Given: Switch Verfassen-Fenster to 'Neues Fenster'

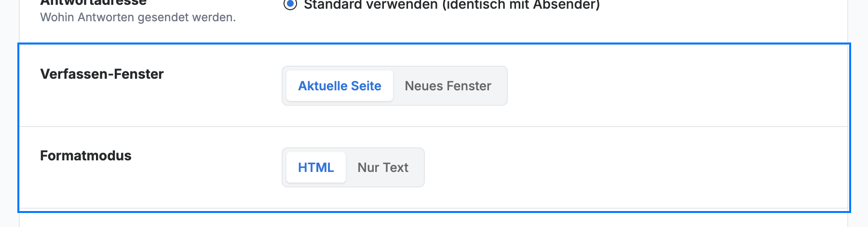Looking at the screenshot, I should 448,86.
